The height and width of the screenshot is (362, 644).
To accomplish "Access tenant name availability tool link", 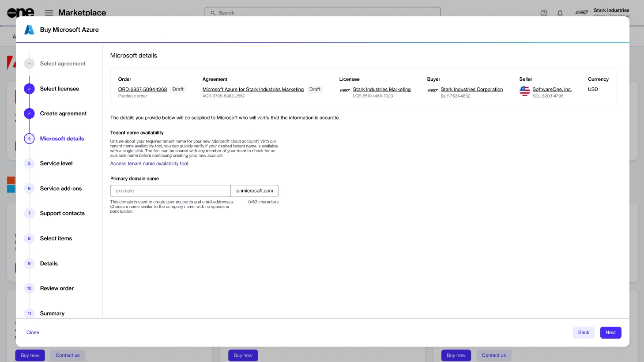I will [x=149, y=163].
